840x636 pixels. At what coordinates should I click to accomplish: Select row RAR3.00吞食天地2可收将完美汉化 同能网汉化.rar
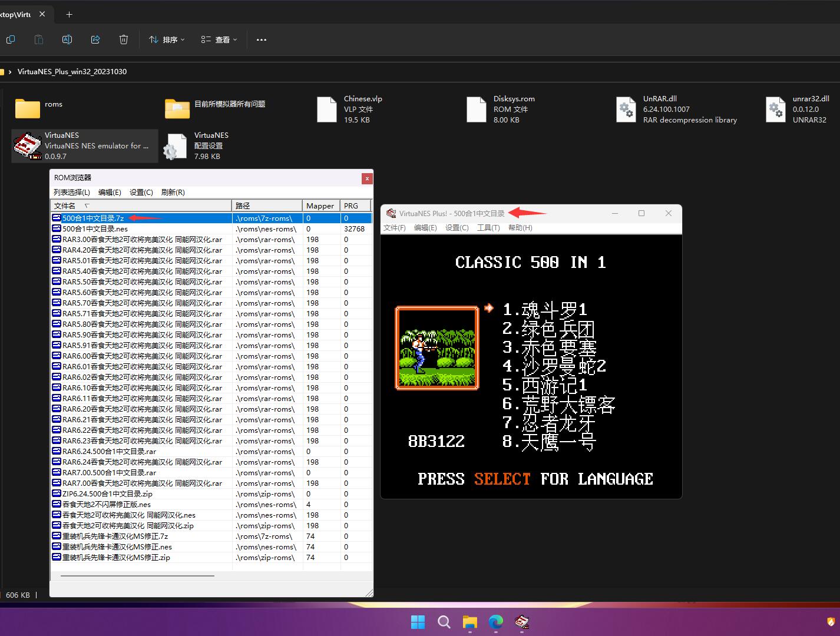click(211, 239)
